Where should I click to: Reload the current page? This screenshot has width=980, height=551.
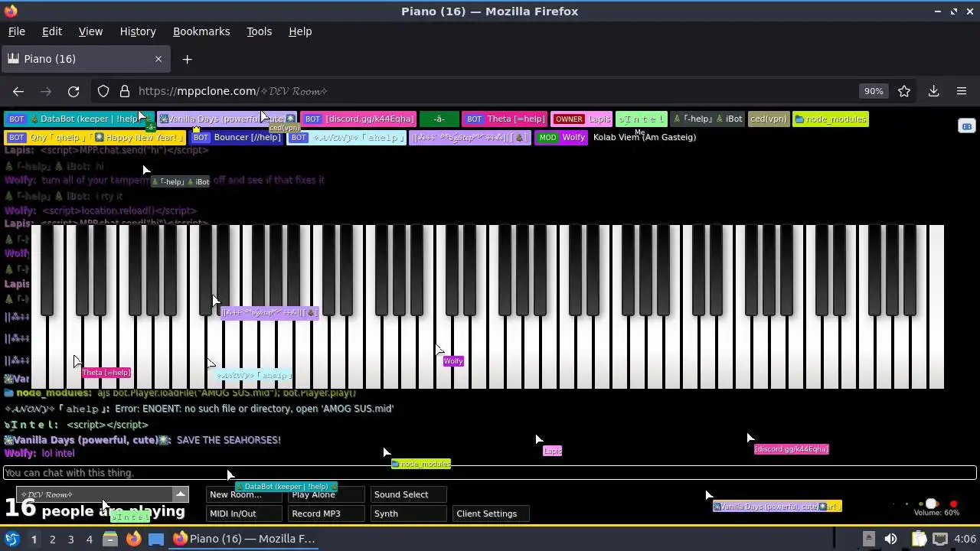73,91
